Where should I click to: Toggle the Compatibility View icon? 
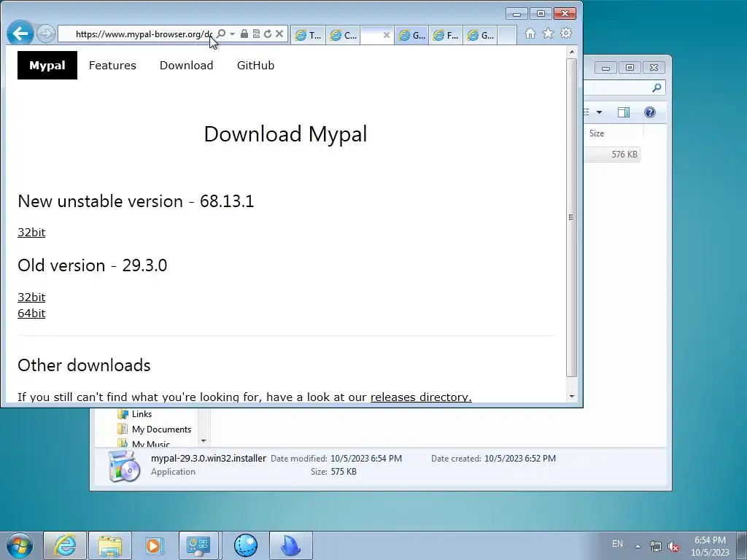point(256,34)
